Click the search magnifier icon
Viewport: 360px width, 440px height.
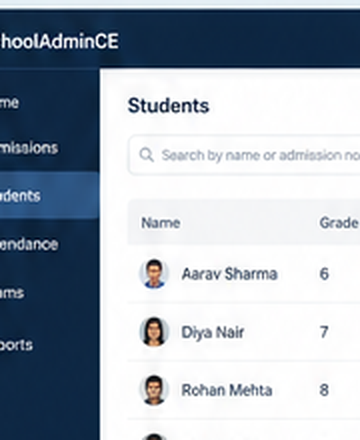(146, 155)
